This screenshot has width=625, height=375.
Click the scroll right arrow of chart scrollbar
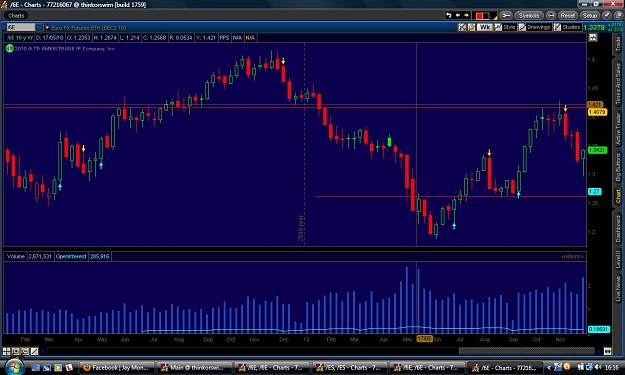click(598, 351)
